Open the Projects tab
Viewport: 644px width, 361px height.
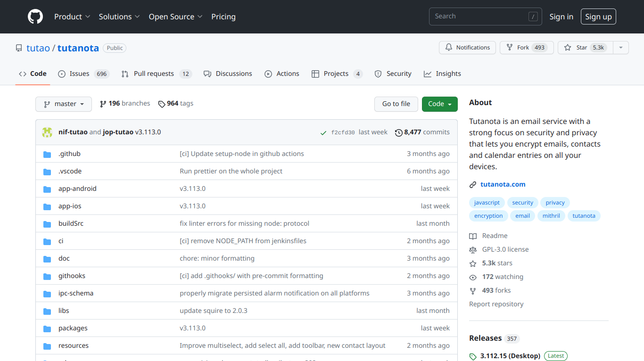pos(337,74)
